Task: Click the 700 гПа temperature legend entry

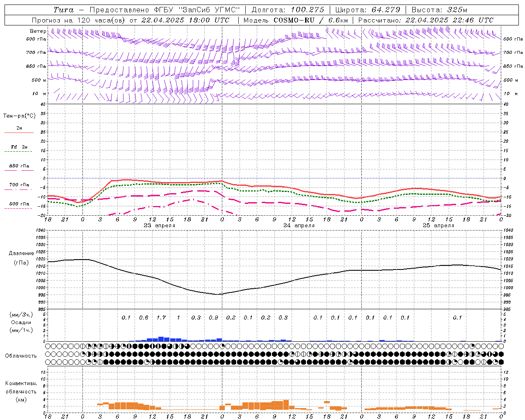Action: click(19, 185)
